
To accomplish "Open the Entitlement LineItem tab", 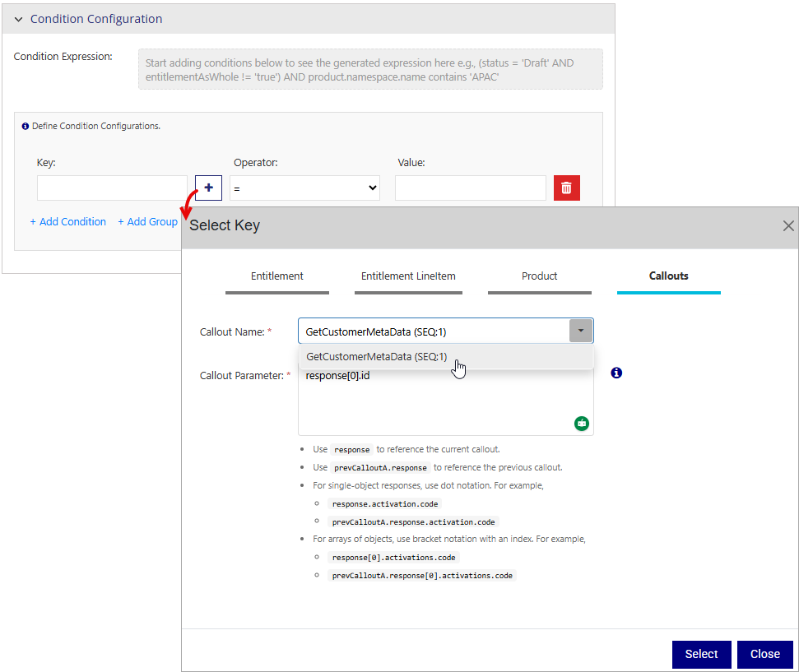I will click(x=408, y=276).
